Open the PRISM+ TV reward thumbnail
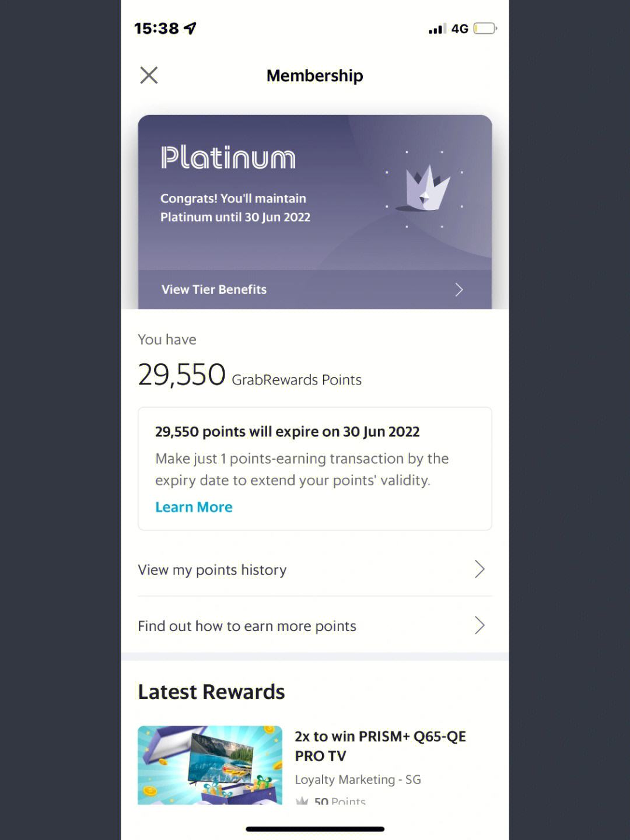630x840 pixels. (210, 765)
